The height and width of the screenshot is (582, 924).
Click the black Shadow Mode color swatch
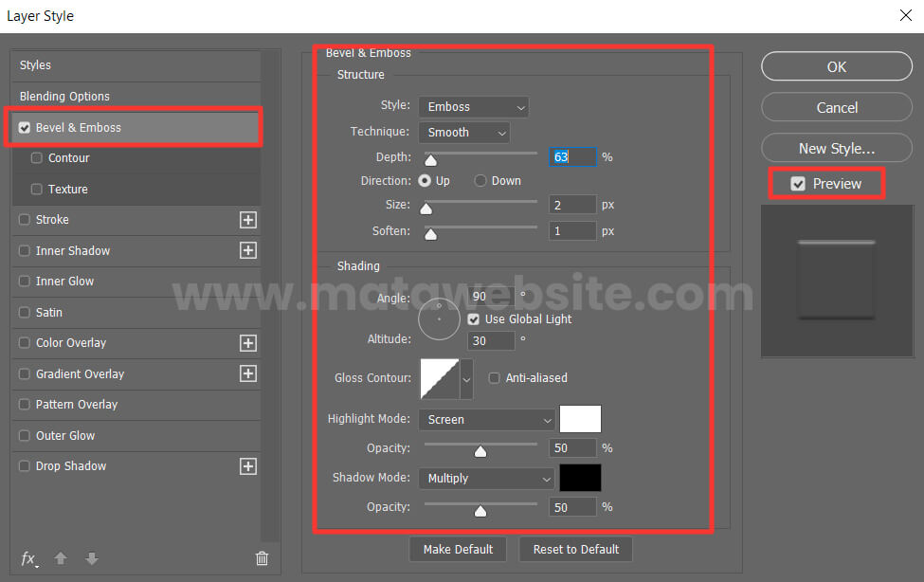(580, 478)
